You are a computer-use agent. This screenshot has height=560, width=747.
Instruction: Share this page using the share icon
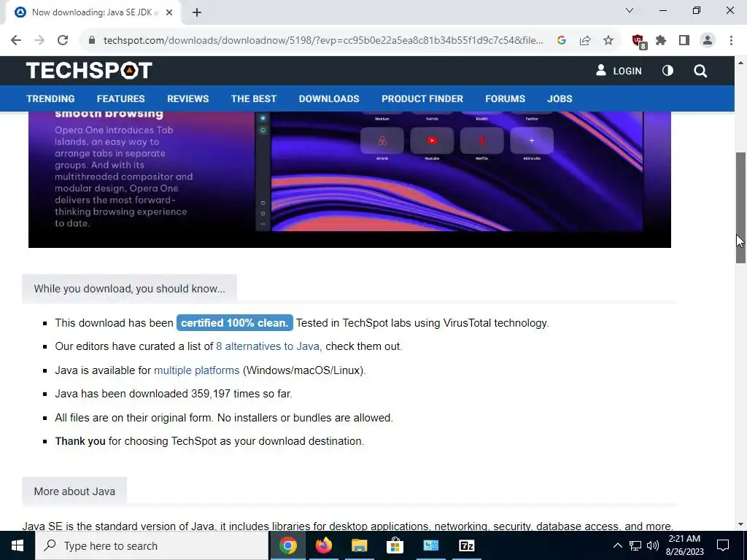coord(585,41)
